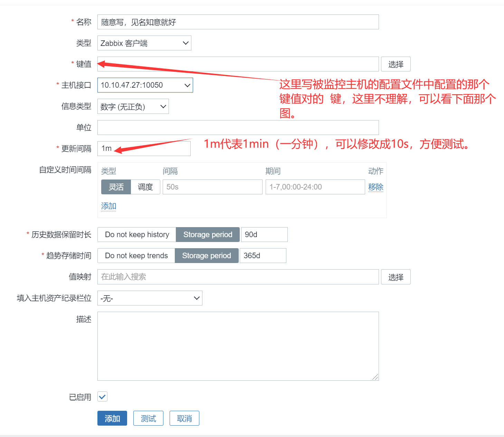Click the 移除 link to remove the interval
The height and width of the screenshot is (437, 504).
(x=375, y=187)
